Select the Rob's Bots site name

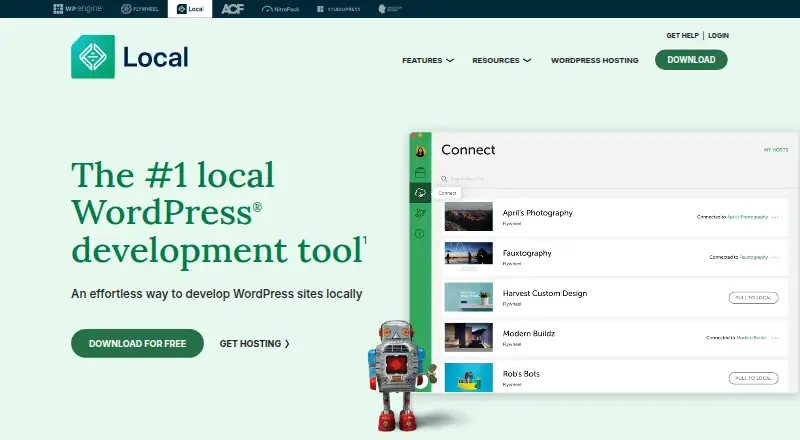point(521,374)
